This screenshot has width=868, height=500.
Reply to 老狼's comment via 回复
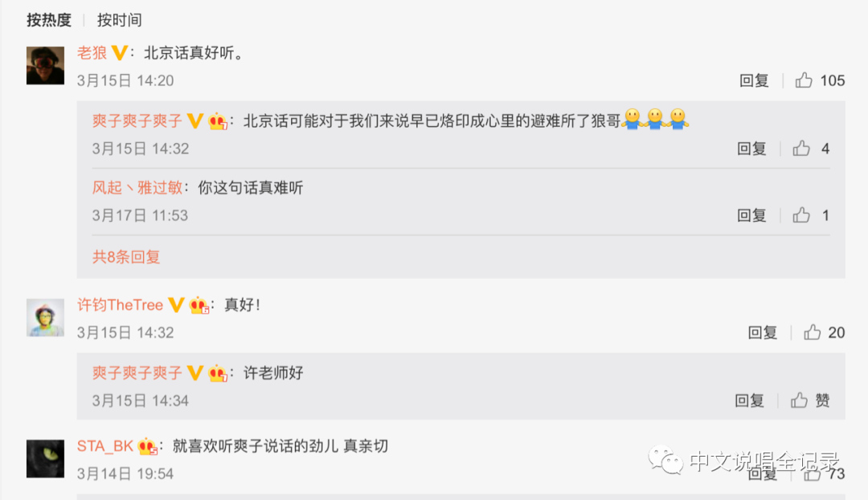click(754, 81)
